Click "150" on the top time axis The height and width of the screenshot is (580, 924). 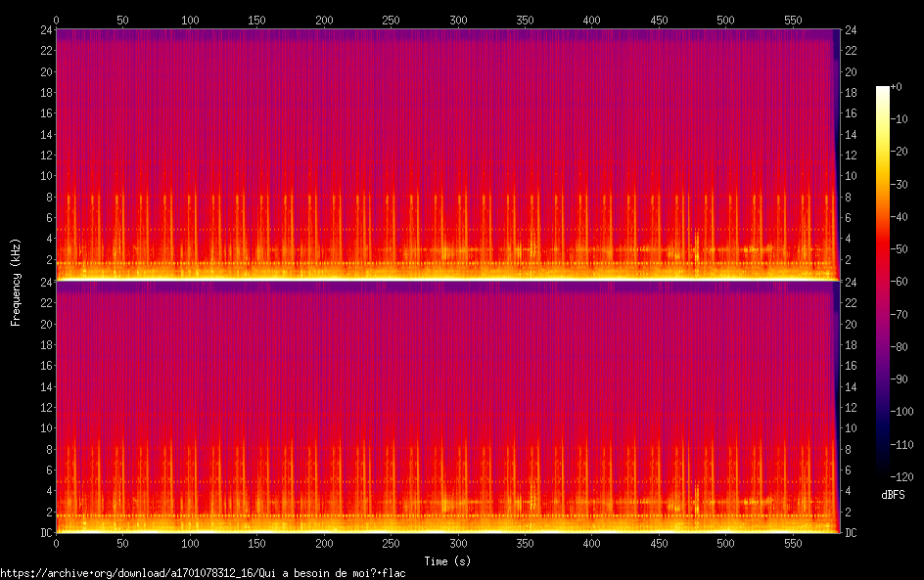(256, 20)
